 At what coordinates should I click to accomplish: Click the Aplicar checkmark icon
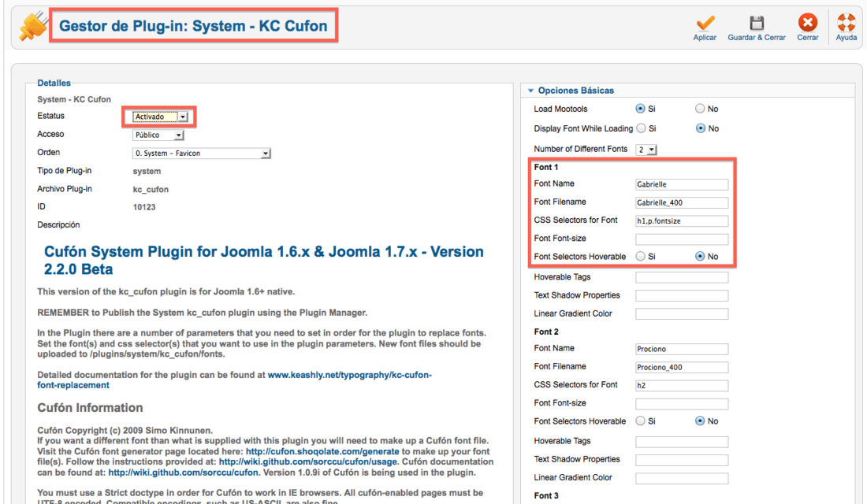[705, 23]
